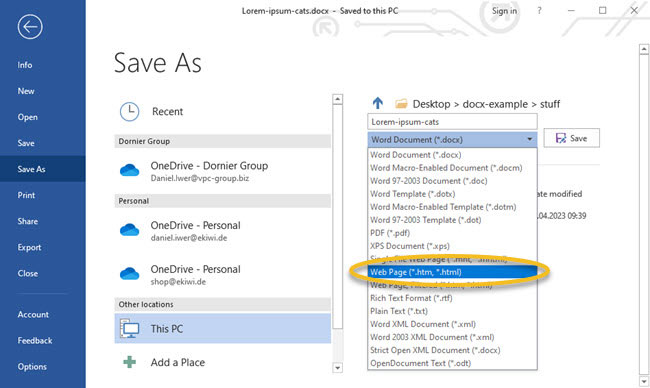Click Desktop in the folder path
Screen dimensions: 650x388
tap(431, 104)
